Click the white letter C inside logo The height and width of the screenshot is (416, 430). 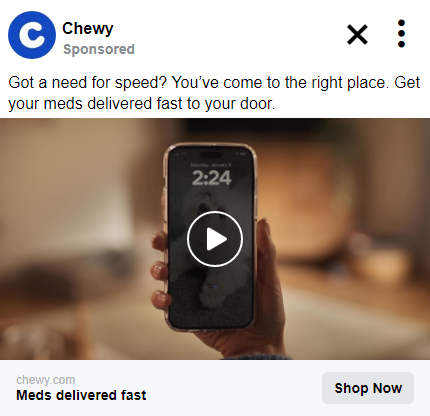click(32, 35)
